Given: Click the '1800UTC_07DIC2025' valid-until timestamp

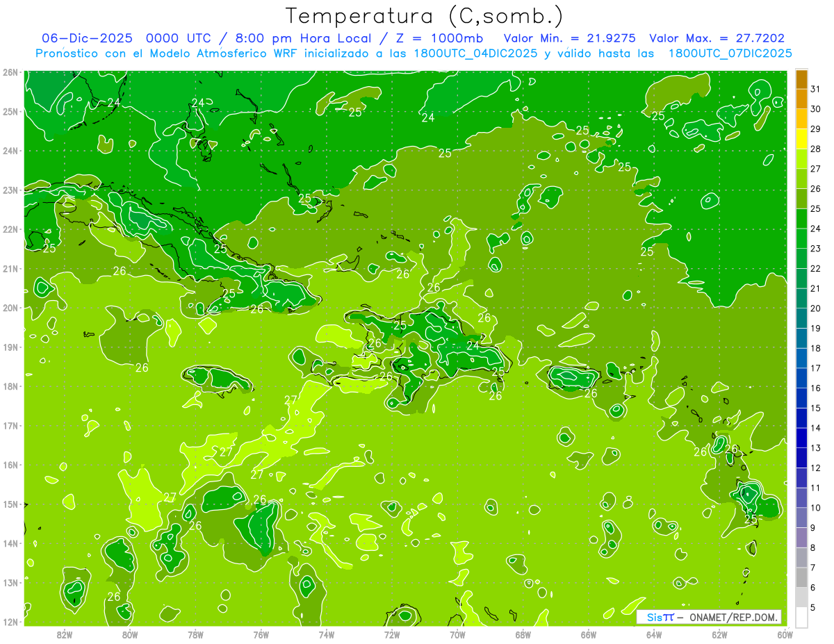Looking at the screenshot, I should click(x=730, y=53).
